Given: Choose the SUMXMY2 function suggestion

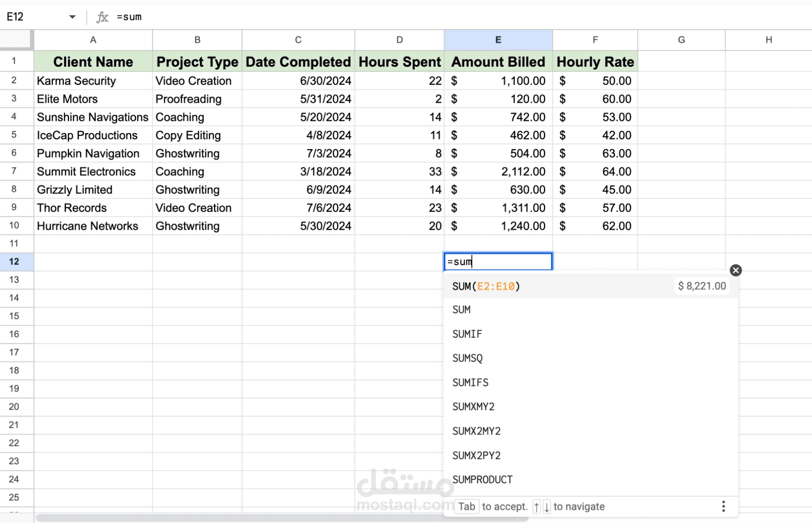Looking at the screenshot, I should point(591,407).
